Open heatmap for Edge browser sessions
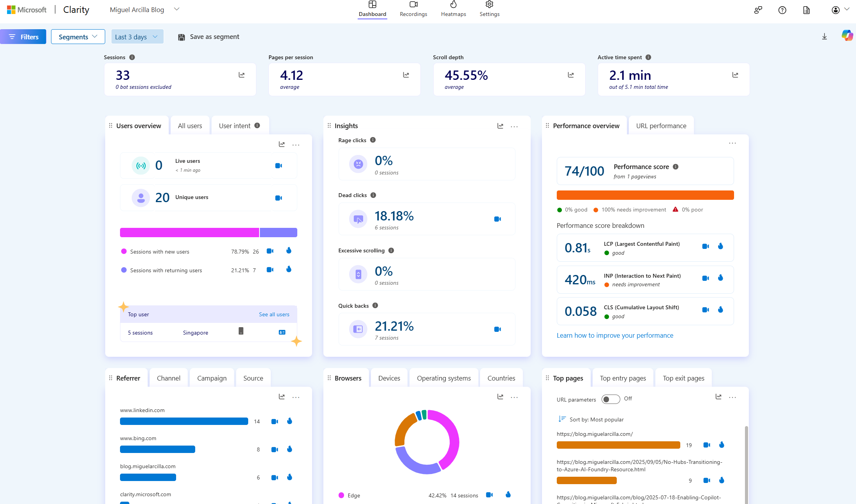Image resolution: width=856 pixels, height=504 pixels. [x=508, y=495]
